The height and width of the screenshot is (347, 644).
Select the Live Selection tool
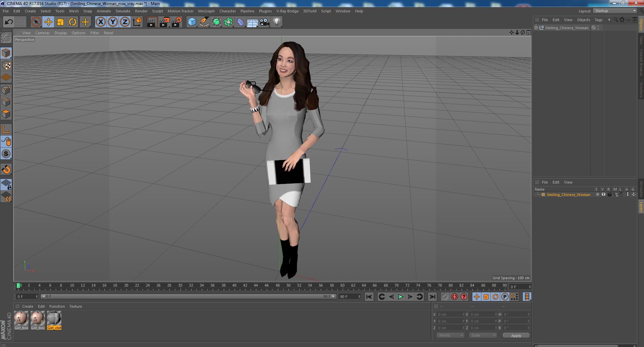point(36,22)
